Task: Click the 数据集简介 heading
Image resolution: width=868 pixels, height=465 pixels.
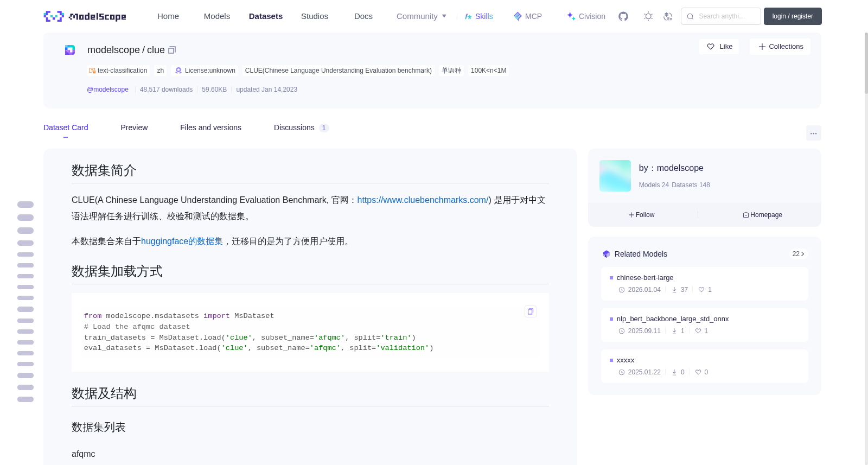Action: 104,170
